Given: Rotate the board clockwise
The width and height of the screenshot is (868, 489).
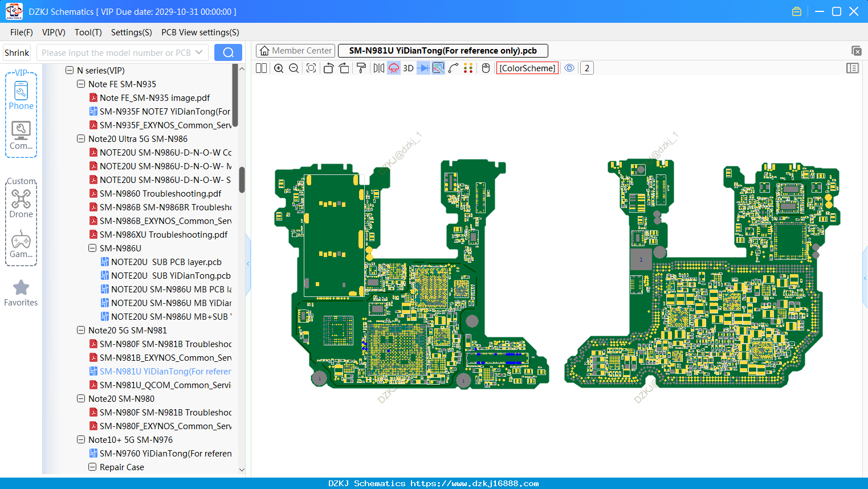Looking at the screenshot, I should pos(344,68).
